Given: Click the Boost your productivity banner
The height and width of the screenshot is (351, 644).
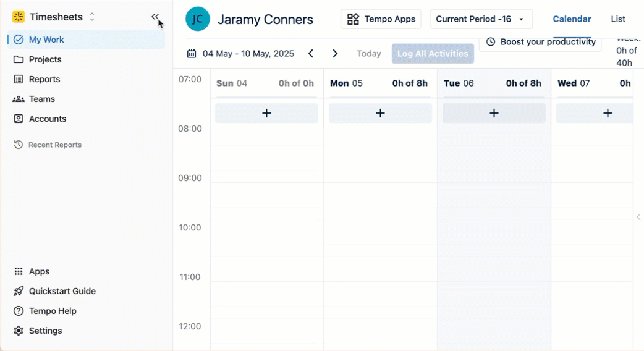Looking at the screenshot, I should [541, 43].
